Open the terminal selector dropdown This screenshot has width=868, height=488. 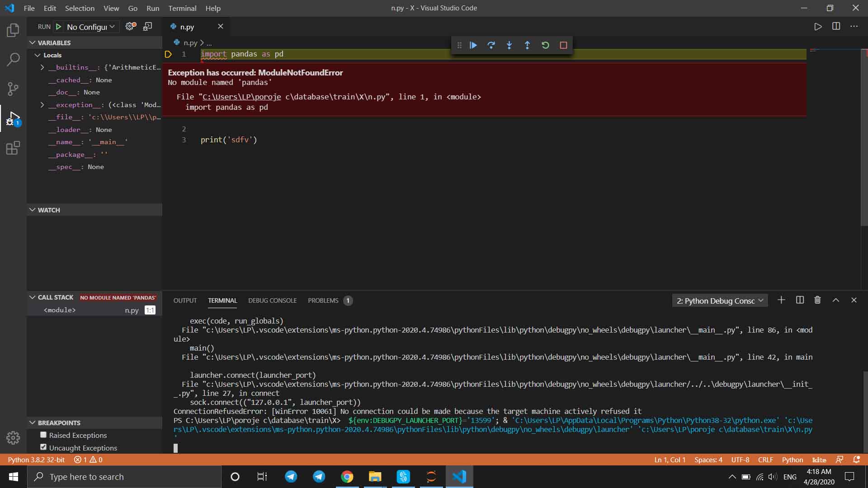tap(720, 300)
